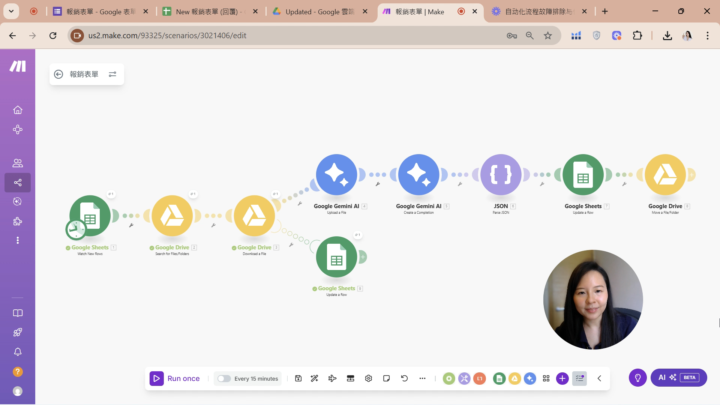The height and width of the screenshot is (405, 720).
Task: Click the purple Tools favorite icon
Action: [464, 378]
